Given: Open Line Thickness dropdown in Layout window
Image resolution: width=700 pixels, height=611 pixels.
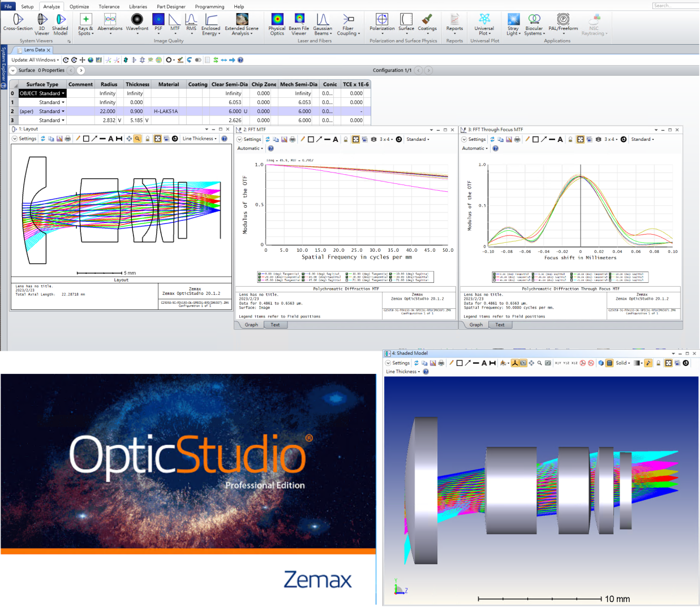Looking at the screenshot, I should [x=199, y=139].
